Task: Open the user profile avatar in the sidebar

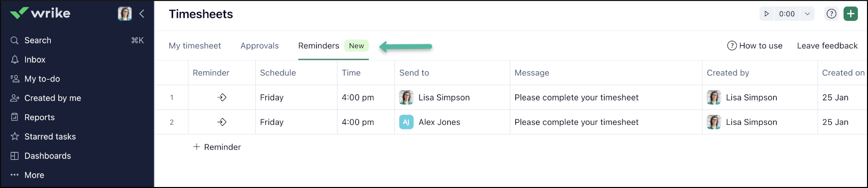Action: tap(125, 14)
